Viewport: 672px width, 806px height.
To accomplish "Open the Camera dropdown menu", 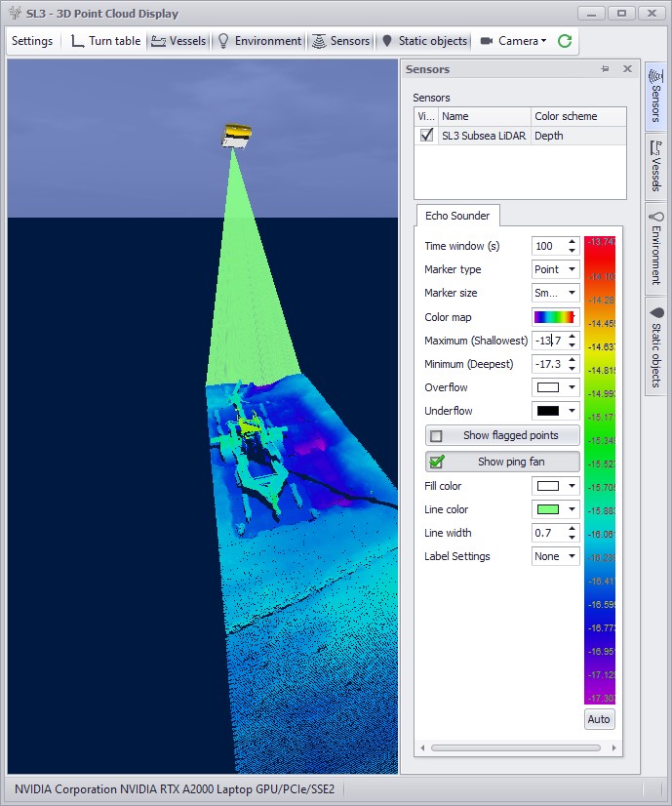I will click(513, 41).
